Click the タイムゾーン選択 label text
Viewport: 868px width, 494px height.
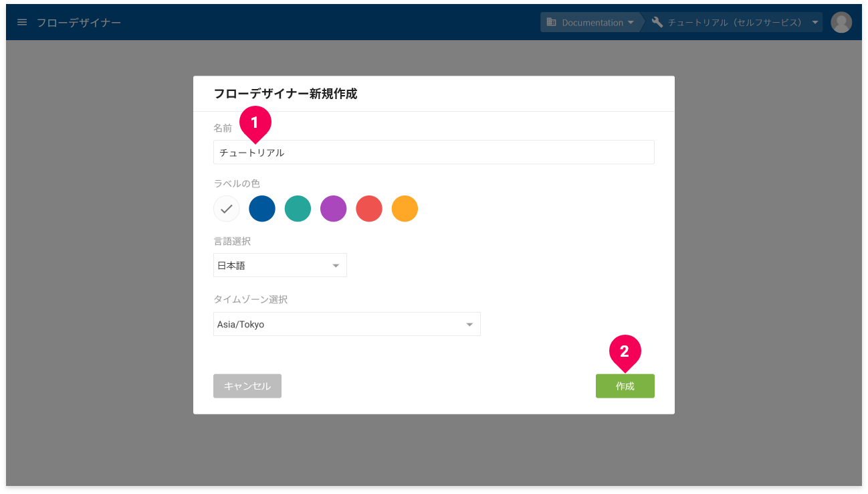[251, 299]
